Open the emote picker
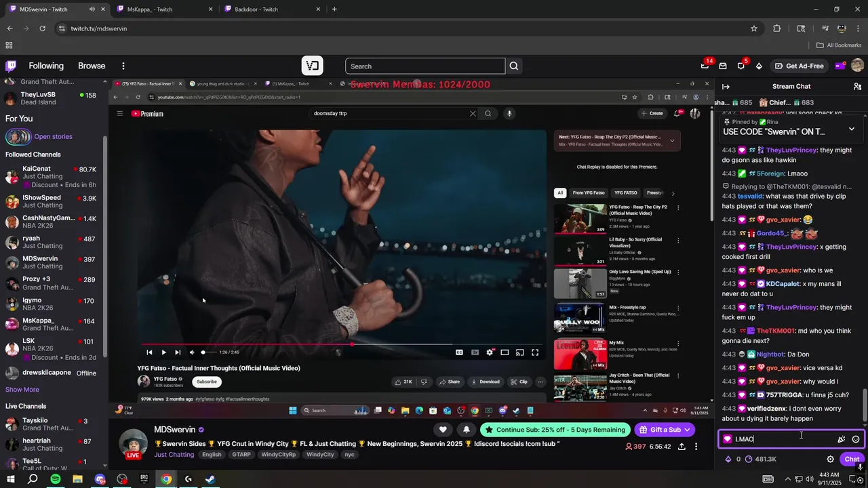Viewport: 868px width, 488px height. pyautogui.click(x=856, y=439)
